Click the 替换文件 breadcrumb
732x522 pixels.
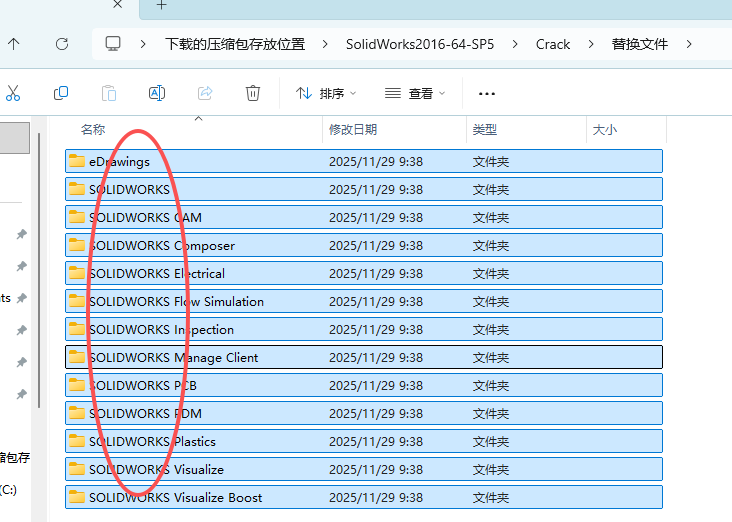click(x=640, y=44)
